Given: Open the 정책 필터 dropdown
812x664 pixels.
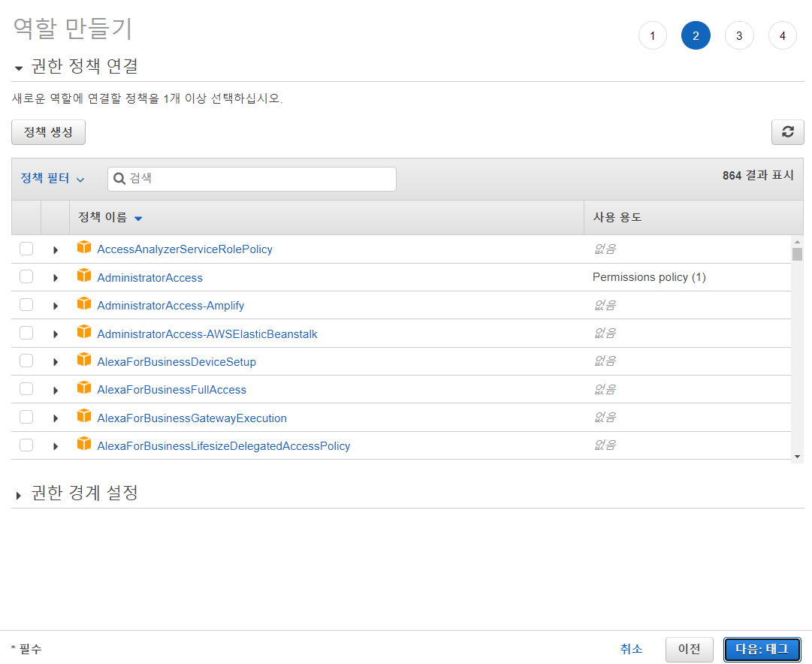Looking at the screenshot, I should click(53, 179).
